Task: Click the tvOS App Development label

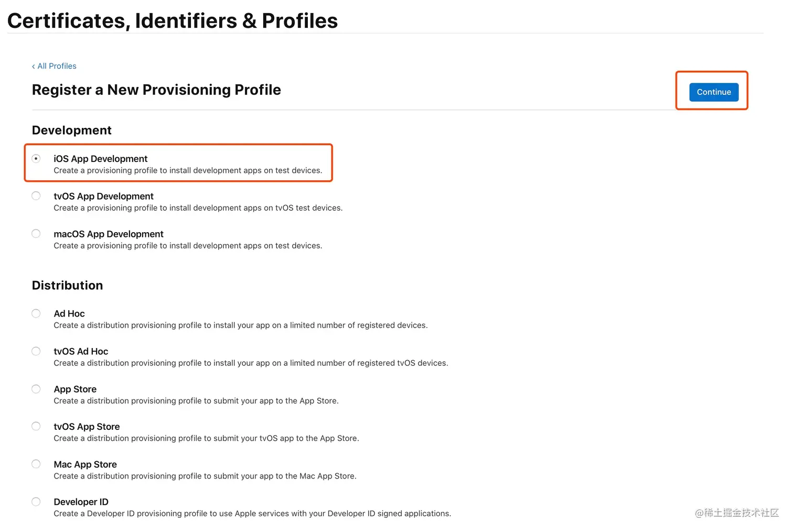Action: pyautogui.click(x=104, y=197)
